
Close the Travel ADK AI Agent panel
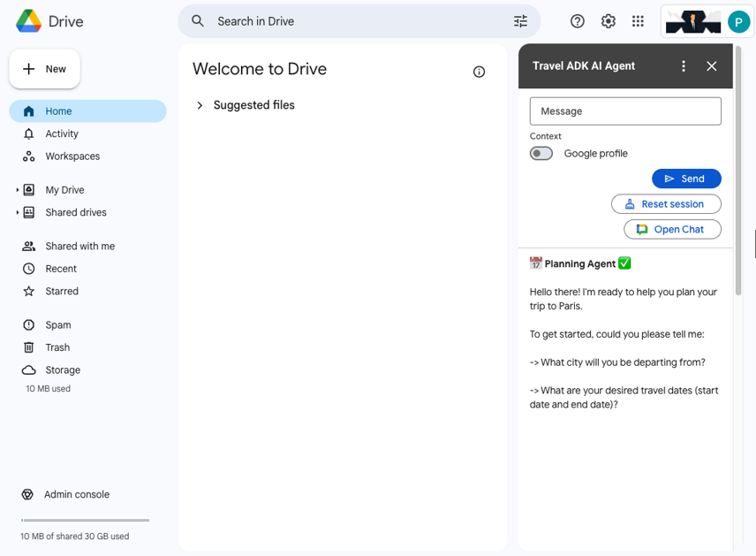[x=712, y=66]
